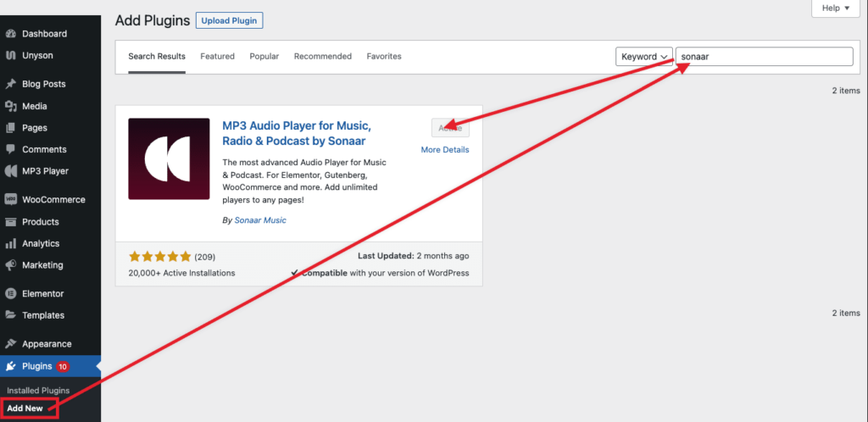Click the WooCommerce sidebar icon
868x422 pixels.
10,200
